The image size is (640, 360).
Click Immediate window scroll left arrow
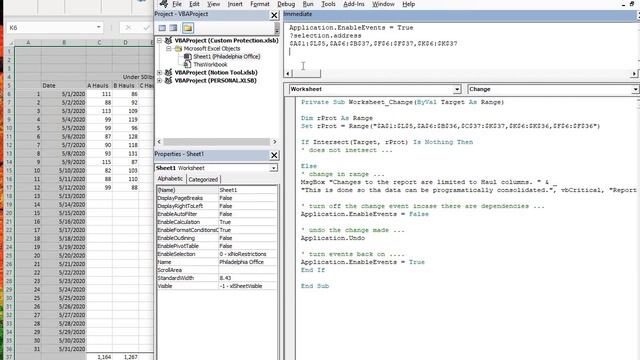pyautogui.click(x=288, y=73)
